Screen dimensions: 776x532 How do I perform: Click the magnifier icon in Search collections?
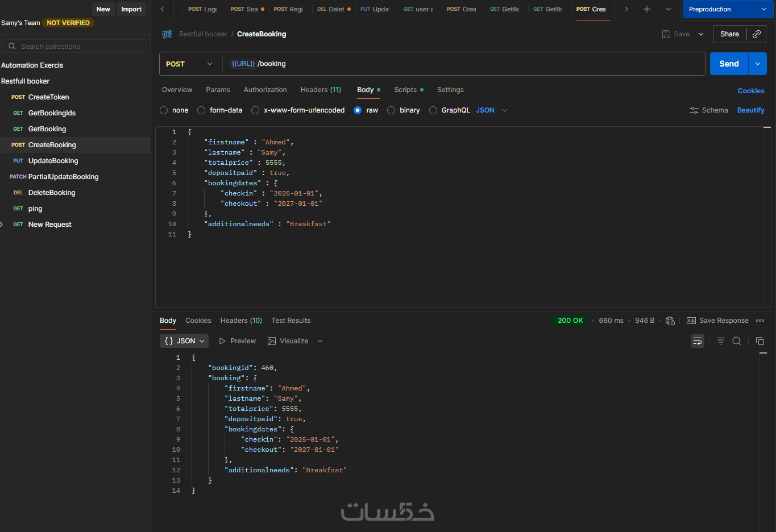[x=11, y=46]
